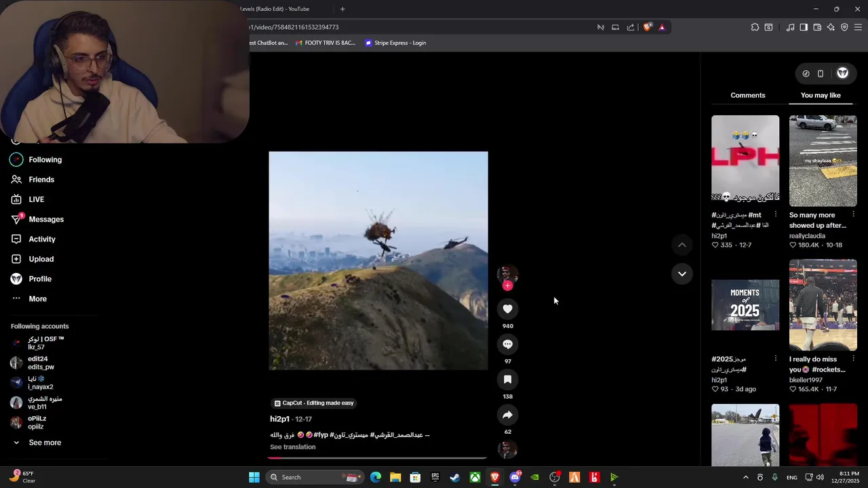Open the sound disc avatar below share
This screenshot has height=488, width=868.
coord(507,449)
